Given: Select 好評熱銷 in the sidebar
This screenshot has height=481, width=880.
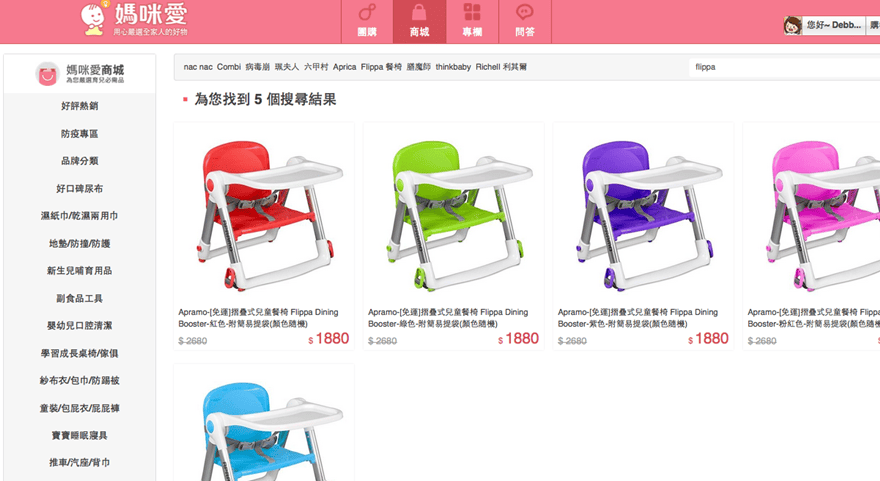Looking at the screenshot, I should tap(80, 106).
